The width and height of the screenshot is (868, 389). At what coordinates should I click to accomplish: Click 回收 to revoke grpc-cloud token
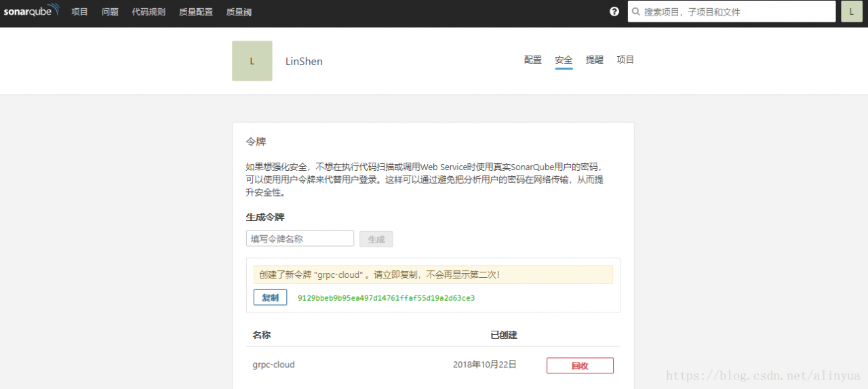coord(580,365)
